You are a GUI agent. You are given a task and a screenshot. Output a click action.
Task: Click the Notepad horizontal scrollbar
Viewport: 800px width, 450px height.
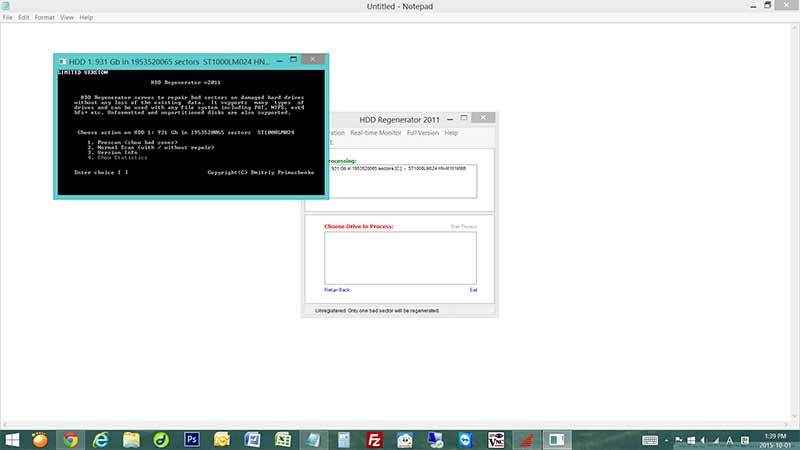(395, 424)
